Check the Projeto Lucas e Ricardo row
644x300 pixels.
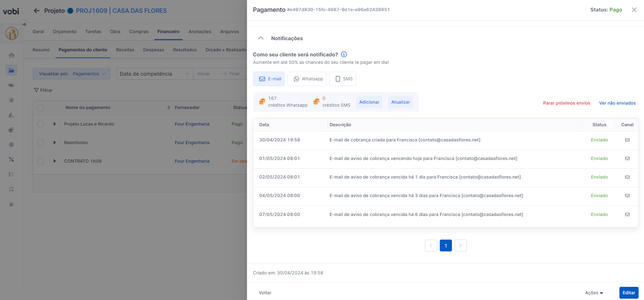[40, 124]
